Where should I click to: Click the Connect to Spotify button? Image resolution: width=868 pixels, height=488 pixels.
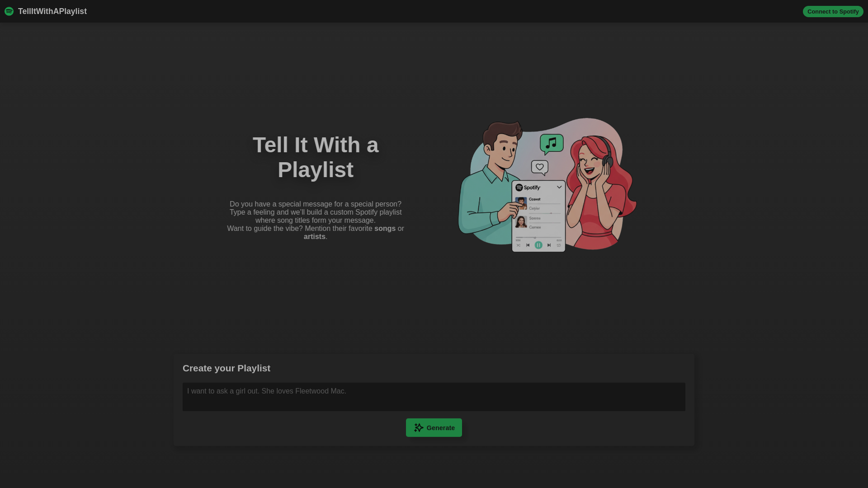(x=833, y=11)
